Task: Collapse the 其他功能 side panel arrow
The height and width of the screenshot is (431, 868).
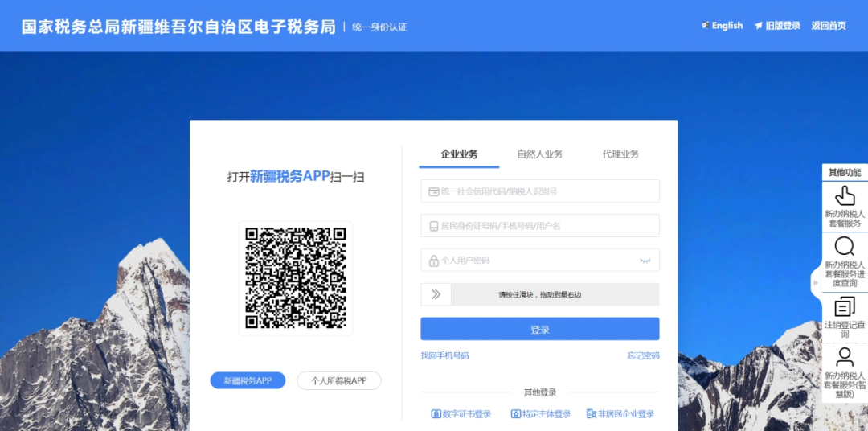Action: pyautogui.click(x=816, y=282)
